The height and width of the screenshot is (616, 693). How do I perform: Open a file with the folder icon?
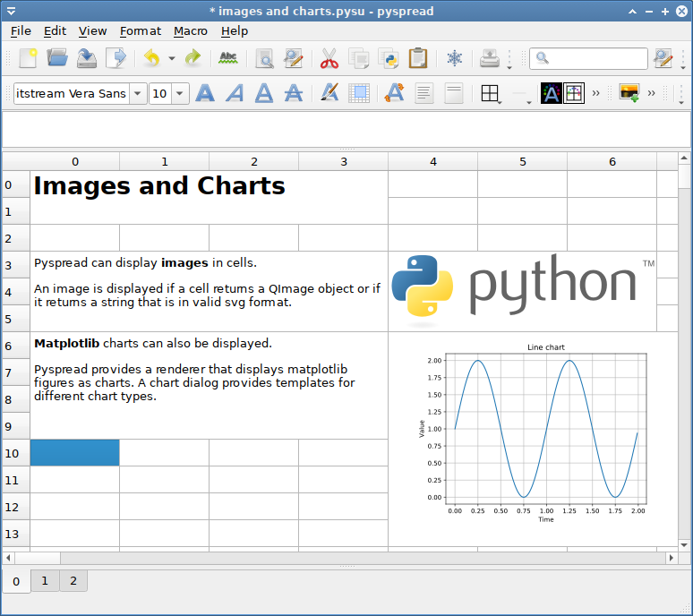pyautogui.click(x=57, y=59)
